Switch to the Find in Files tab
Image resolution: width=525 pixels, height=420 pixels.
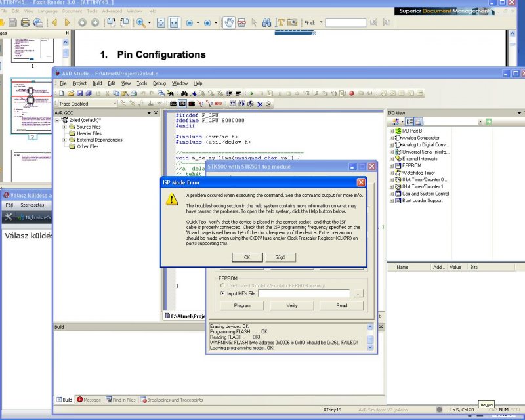(121, 400)
